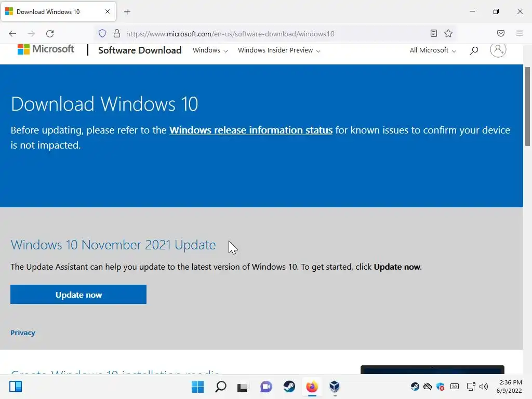Open Windows Security tray icon
Image resolution: width=532 pixels, height=399 pixels.
441,387
